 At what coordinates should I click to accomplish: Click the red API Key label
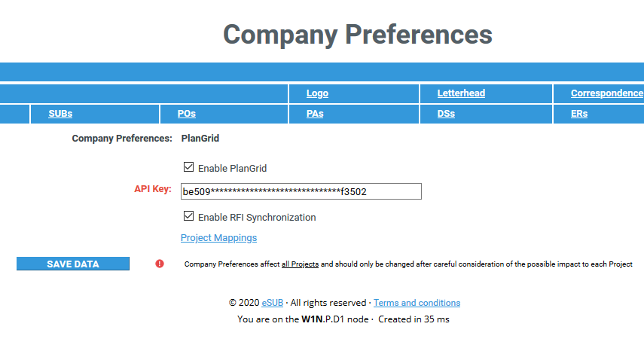click(153, 189)
